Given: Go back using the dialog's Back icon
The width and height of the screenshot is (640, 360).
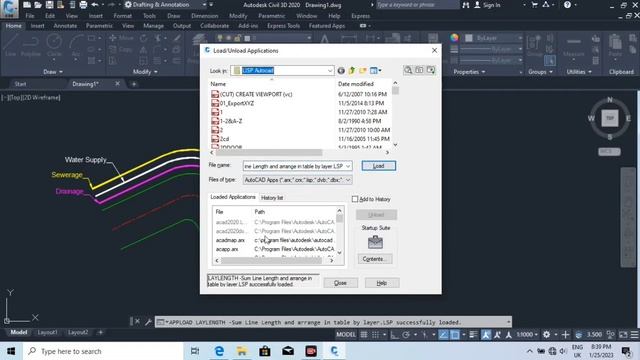Looking at the screenshot, I should coord(341,71).
